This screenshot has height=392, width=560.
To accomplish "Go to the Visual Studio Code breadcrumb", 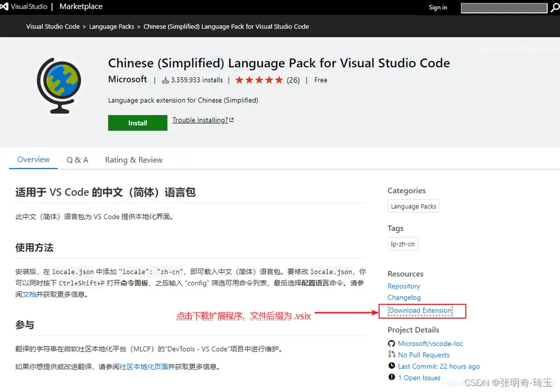I will click(x=53, y=27).
